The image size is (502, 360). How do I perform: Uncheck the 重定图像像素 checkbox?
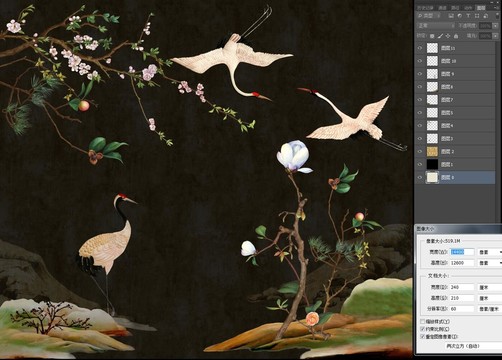pos(423,336)
